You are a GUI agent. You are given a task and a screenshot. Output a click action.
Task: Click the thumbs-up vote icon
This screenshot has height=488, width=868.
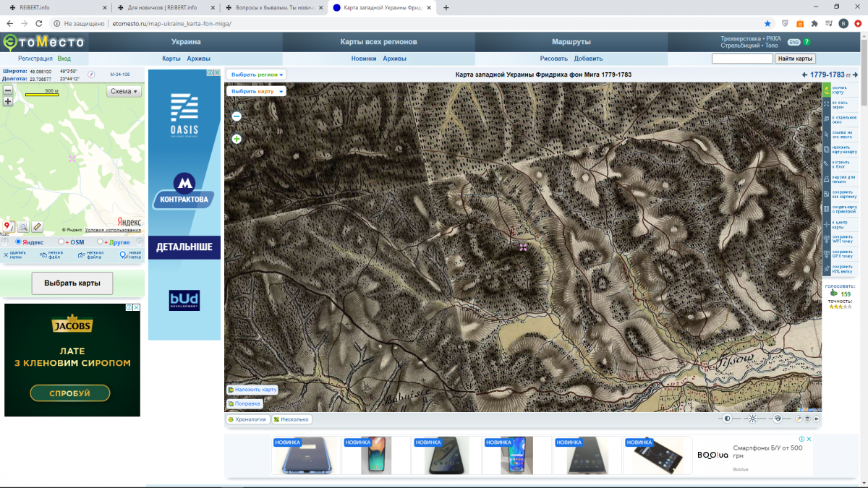pos(833,294)
